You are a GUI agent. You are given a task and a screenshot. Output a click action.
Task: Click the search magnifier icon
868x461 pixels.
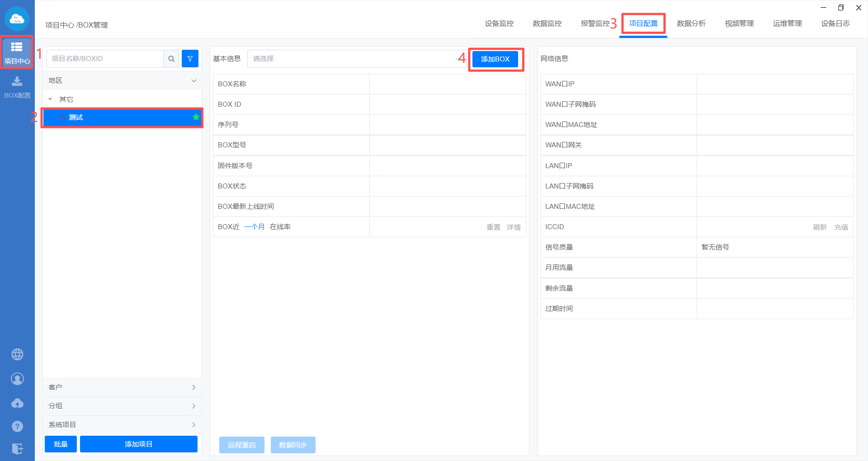coord(171,59)
